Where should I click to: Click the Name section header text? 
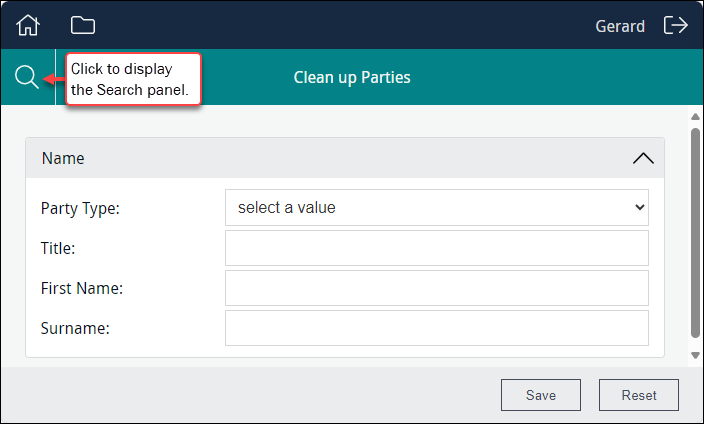point(63,158)
